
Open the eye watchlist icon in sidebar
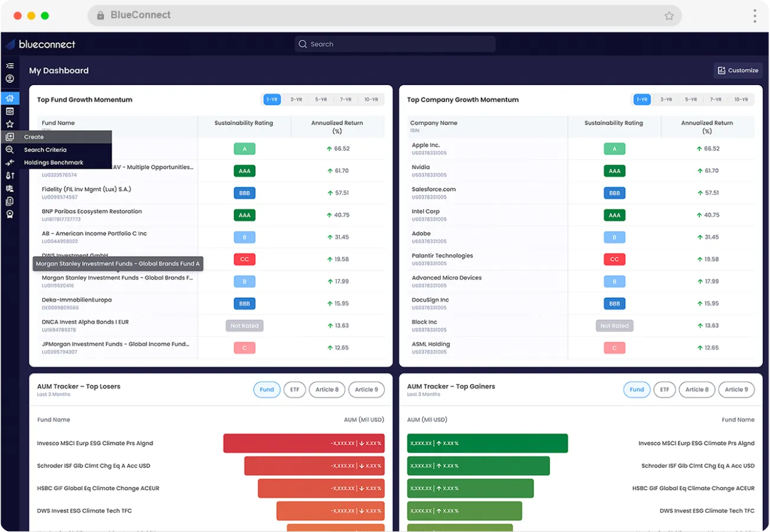(x=9, y=111)
